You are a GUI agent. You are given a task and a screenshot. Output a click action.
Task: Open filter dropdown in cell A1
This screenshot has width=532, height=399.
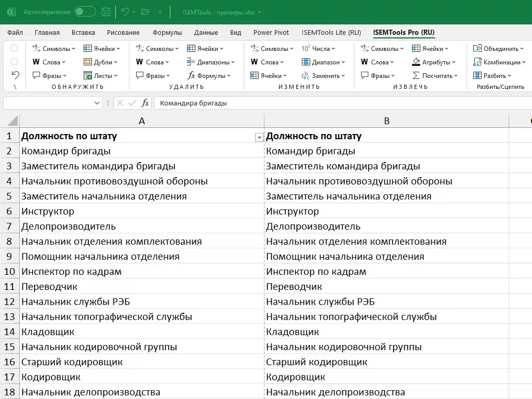coord(259,137)
